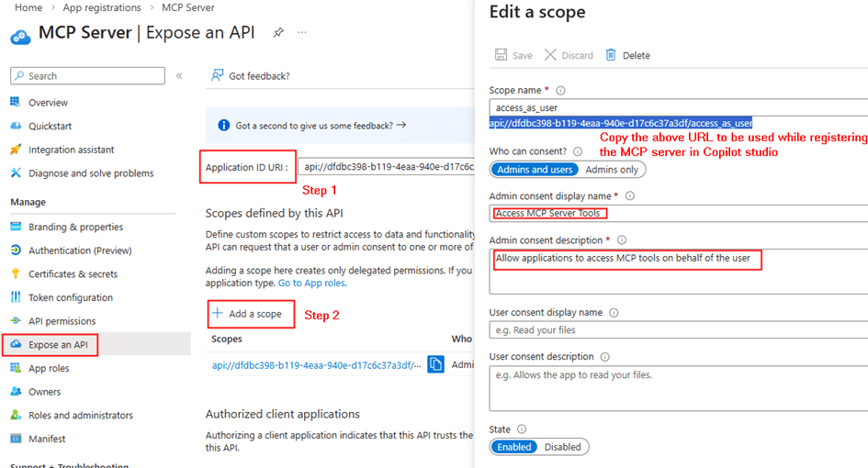Open the Quickstart page from the sidebar
The width and height of the screenshot is (868, 468).
pos(50,126)
